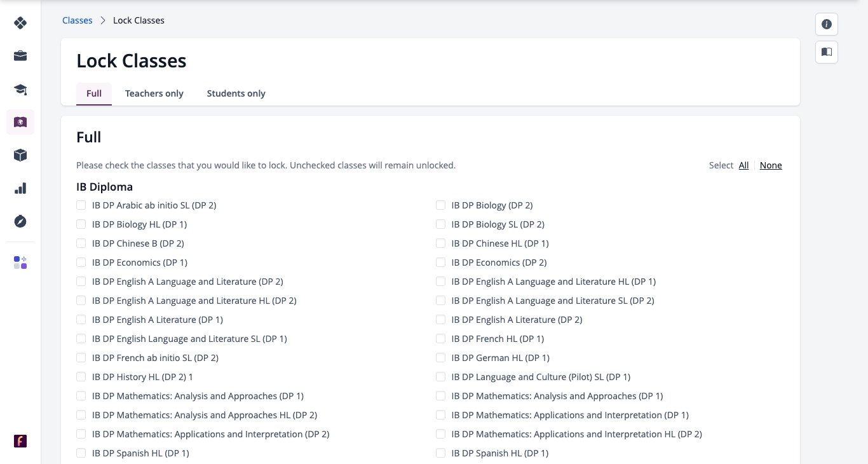
Task: Click the info circle icon
Action: tap(827, 24)
